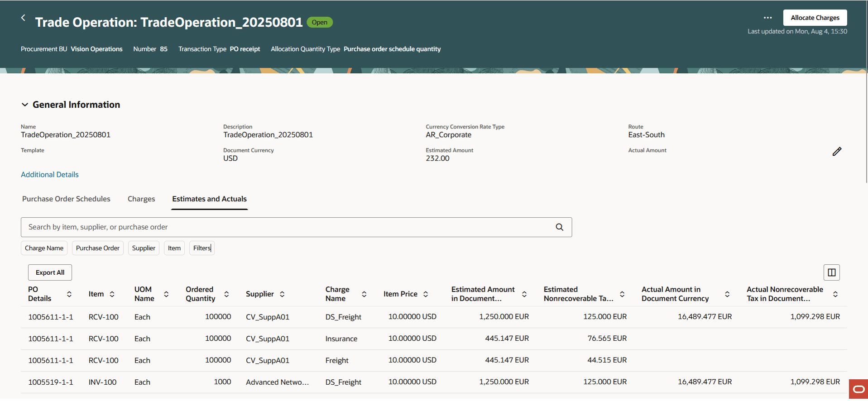
Task: Switch to the Charges tab
Action: [141, 199]
